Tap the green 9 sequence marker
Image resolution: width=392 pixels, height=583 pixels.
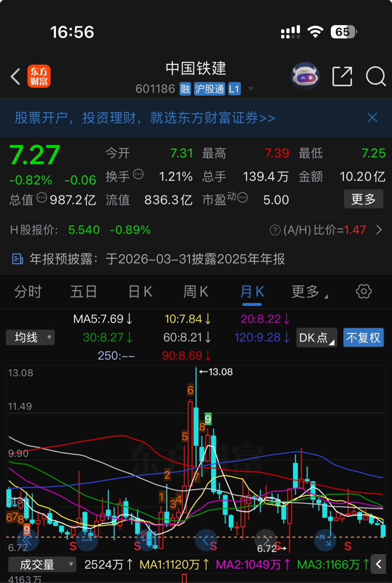point(208,419)
